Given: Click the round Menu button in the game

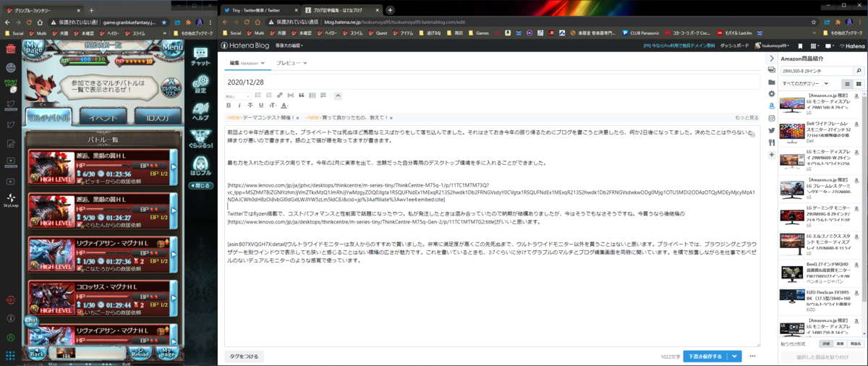Looking at the screenshot, I should pos(173,48).
